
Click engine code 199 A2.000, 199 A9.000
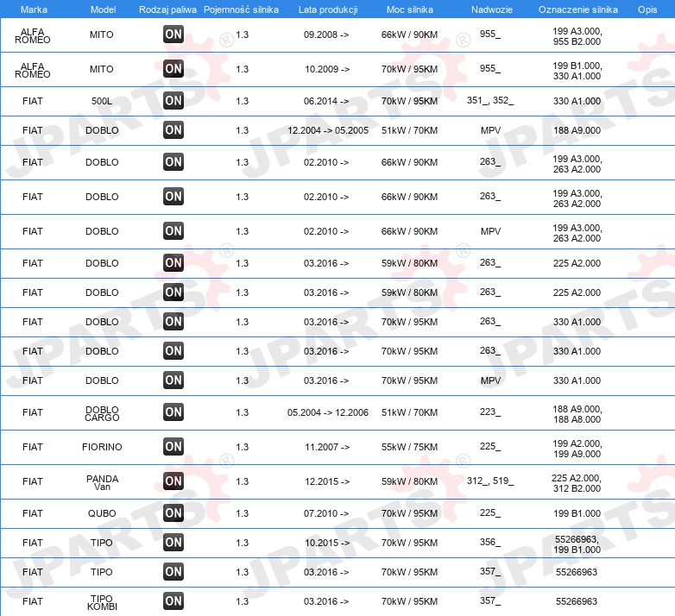coord(577,449)
